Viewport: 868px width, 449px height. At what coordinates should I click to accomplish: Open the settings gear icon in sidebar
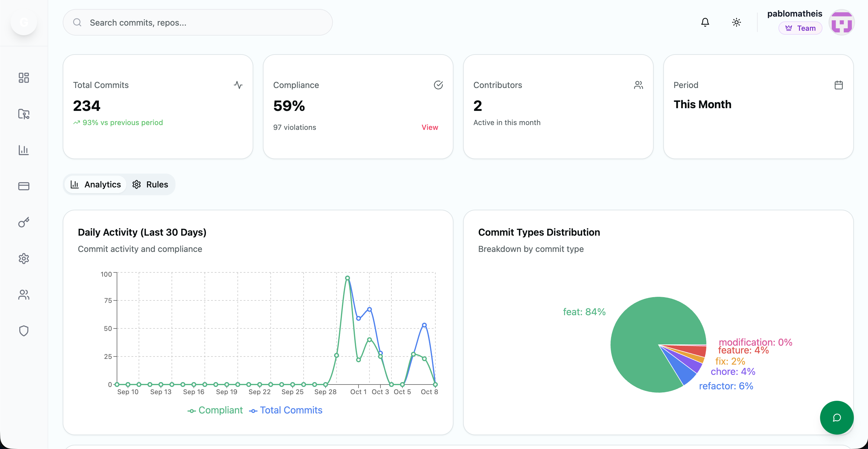24,258
